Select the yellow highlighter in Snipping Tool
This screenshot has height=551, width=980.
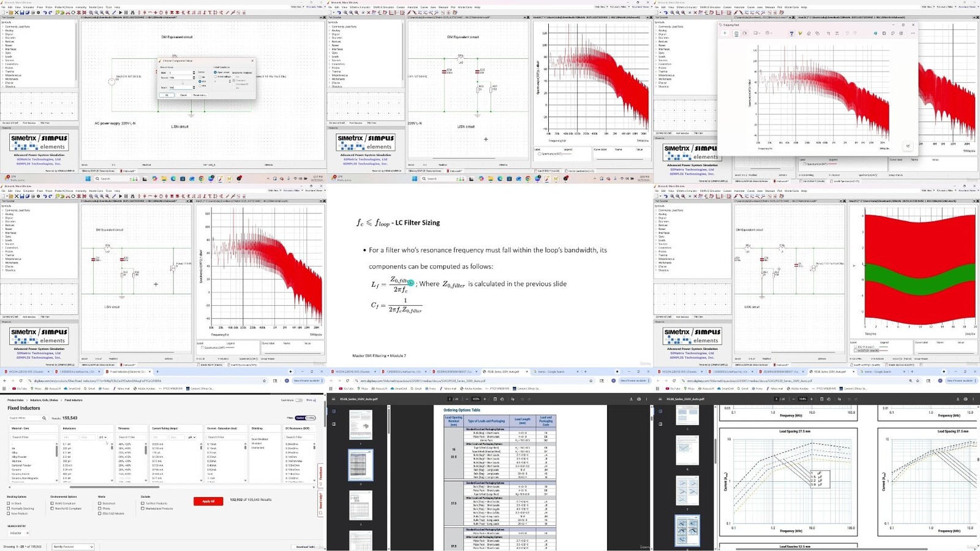click(x=800, y=33)
